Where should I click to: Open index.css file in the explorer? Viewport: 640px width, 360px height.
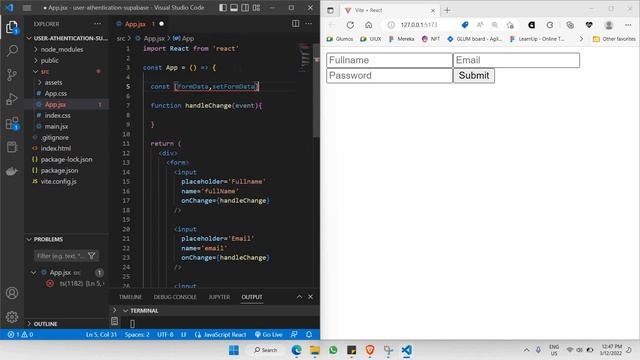click(58, 116)
